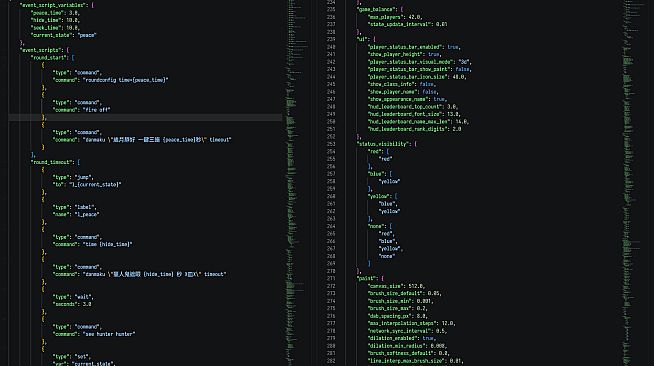Click the "type": "set" line
Viewport: 654px width, 366px height.
72,357
